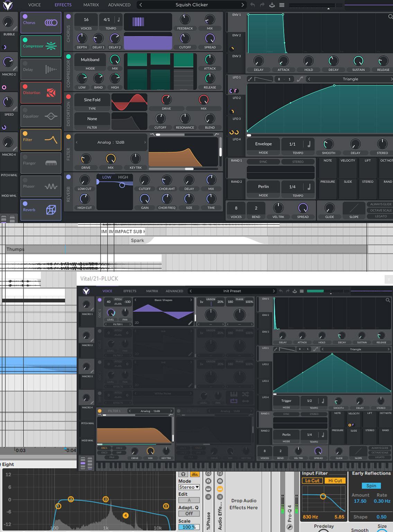393x532 pixels.
Task: Toggle the Compressor enable dot in effects list
Action: click(25, 40)
